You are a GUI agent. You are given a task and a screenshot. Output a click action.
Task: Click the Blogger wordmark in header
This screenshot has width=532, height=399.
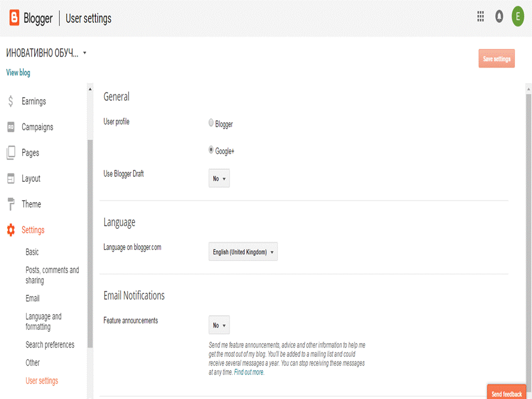pos(38,18)
